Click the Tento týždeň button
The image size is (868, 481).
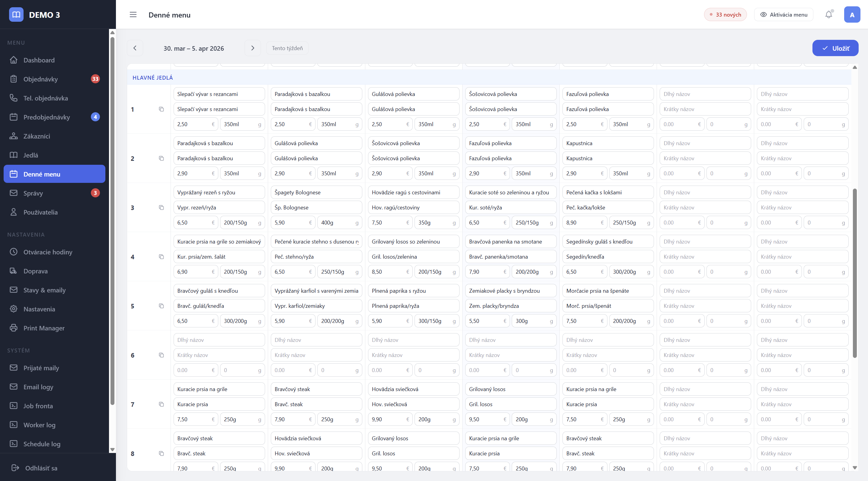287,48
